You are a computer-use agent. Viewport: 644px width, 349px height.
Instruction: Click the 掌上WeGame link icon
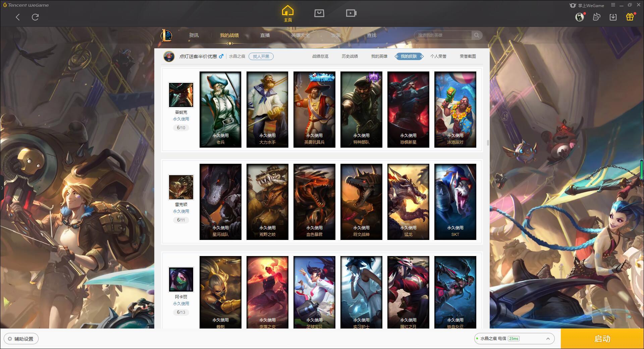587,5
